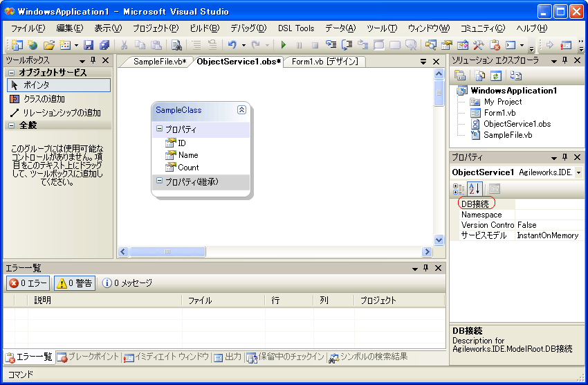The image size is (588, 385).
Task: Open the デバッグ(D) menu
Action: [x=248, y=28]
